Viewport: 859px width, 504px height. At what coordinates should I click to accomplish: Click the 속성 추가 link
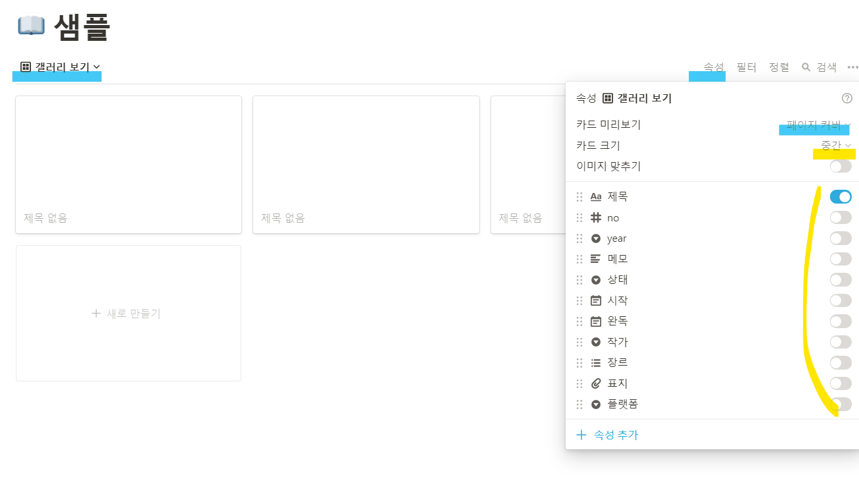(607, 434)
